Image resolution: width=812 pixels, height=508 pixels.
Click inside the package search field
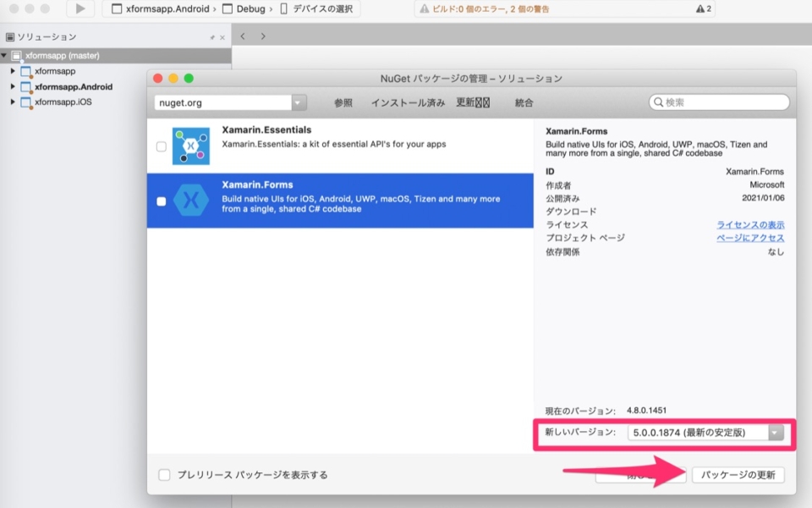pyautogui.click(x=719, y=101)
